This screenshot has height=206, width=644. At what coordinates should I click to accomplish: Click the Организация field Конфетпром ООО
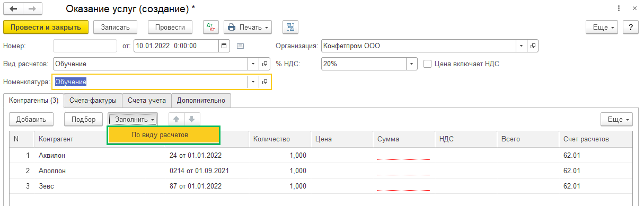[x=419, y=46]
